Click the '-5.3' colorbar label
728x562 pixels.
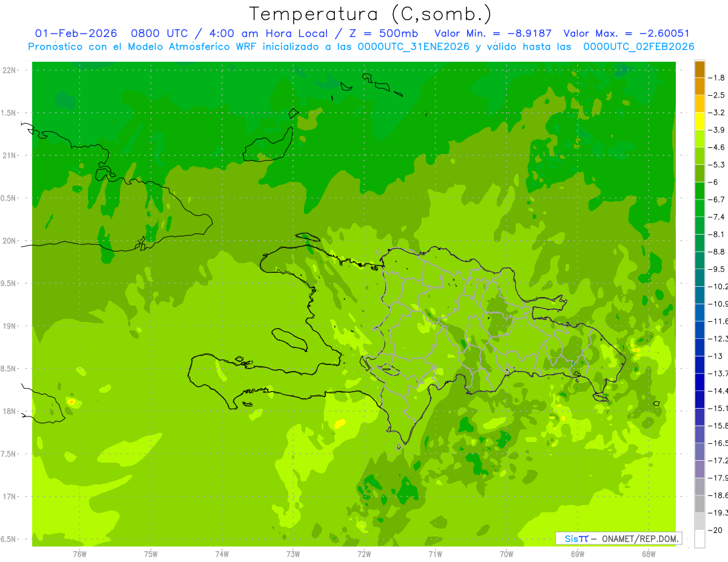pos(716,165)
